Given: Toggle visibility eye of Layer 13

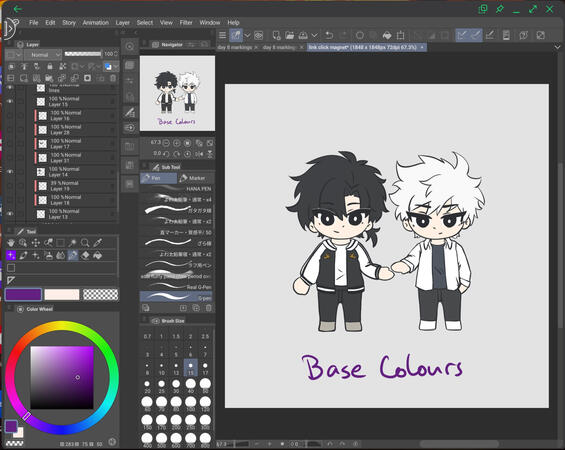Looking at the screenshot, I should coord(10,214).
